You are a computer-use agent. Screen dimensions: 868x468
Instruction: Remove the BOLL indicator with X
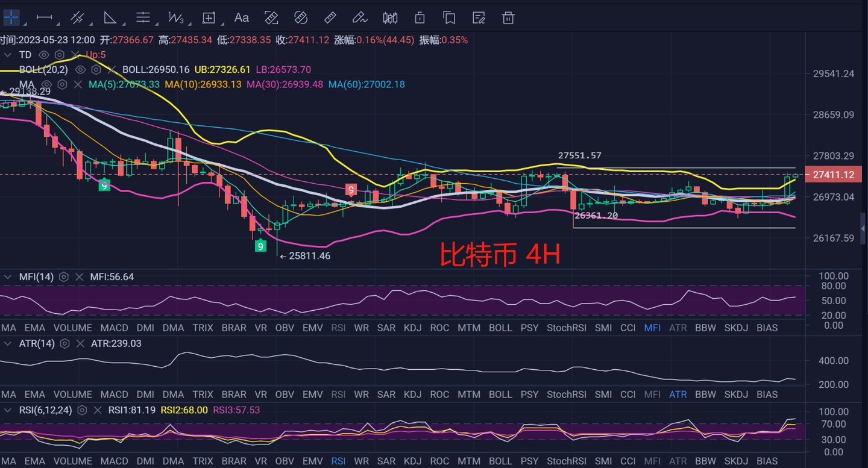pos(111,69)
